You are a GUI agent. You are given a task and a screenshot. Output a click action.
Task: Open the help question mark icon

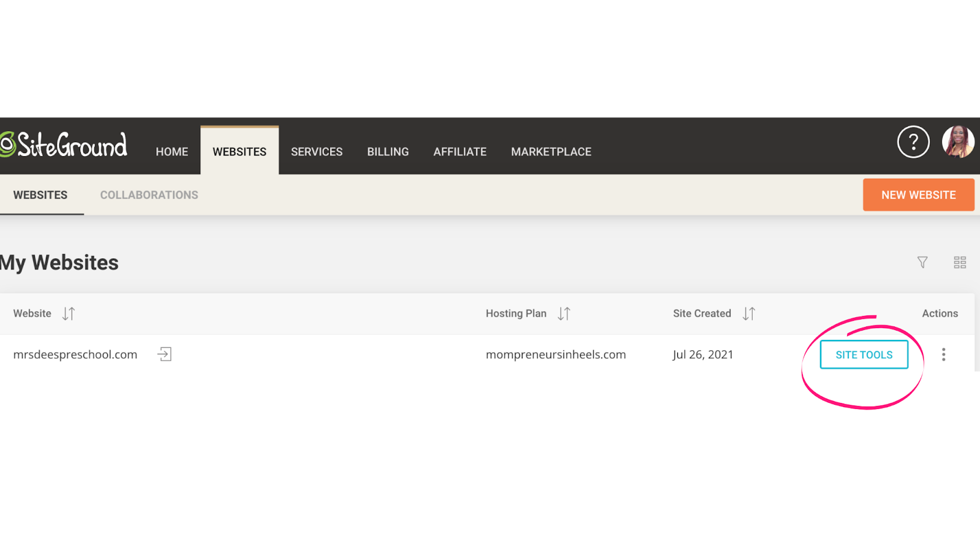913,142
